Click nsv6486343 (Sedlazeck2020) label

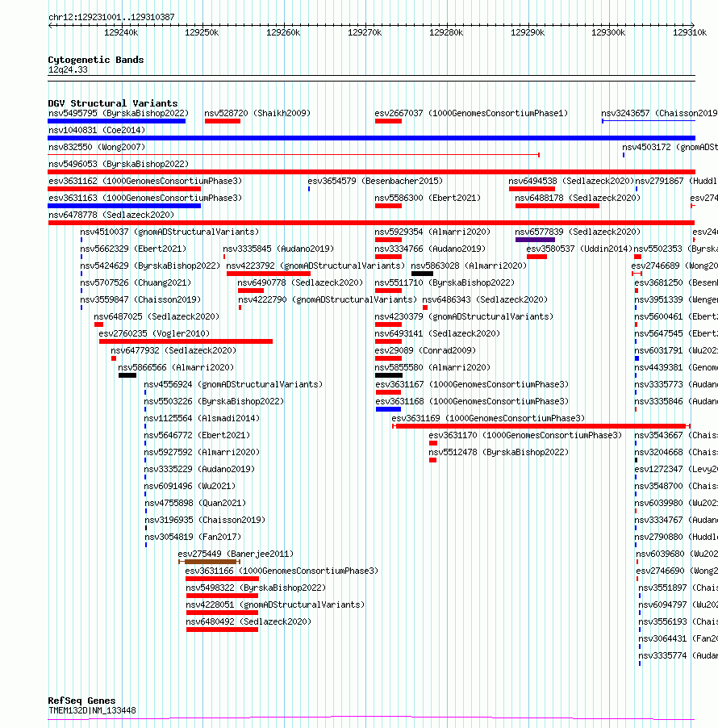[x=485, y=299]
